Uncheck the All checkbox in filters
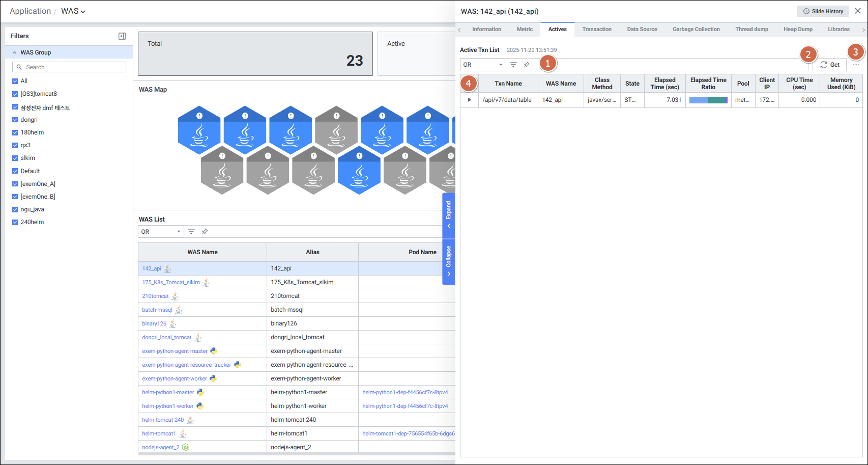 tap(15, 81)
